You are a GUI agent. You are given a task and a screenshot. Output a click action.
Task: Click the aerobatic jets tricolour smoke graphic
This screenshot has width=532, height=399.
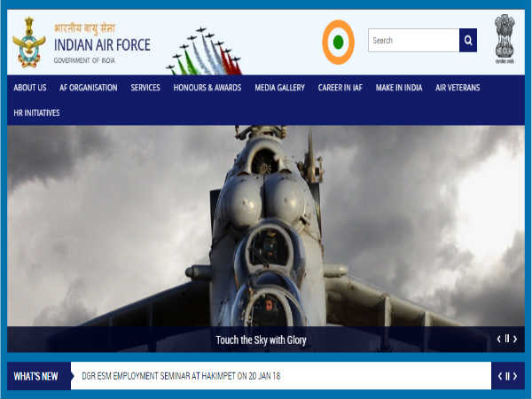pyautogui.click(x=204, y=52)
